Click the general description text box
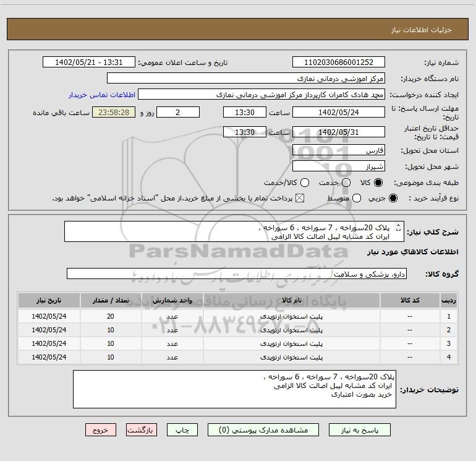 tap(234, 231)
